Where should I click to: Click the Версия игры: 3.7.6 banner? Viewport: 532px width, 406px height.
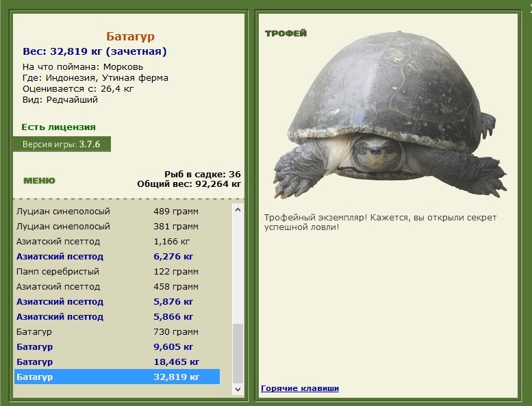(x=62, y=144)
